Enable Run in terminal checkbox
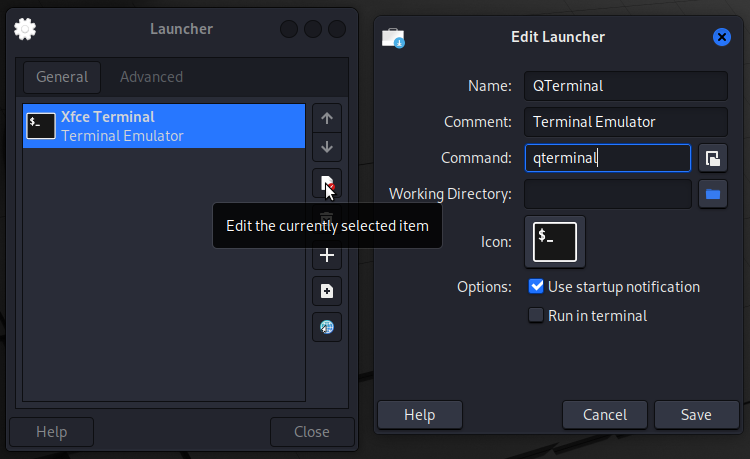This screenshot has width=750, height=459. (536, 315)
